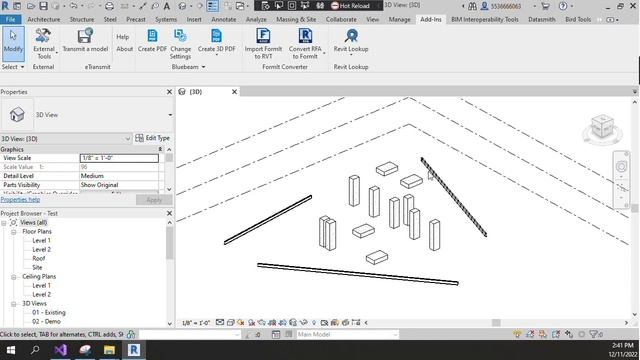Switch to the Manage tab
This screenshot has height=360, width=640.
(x=399, y=19)
